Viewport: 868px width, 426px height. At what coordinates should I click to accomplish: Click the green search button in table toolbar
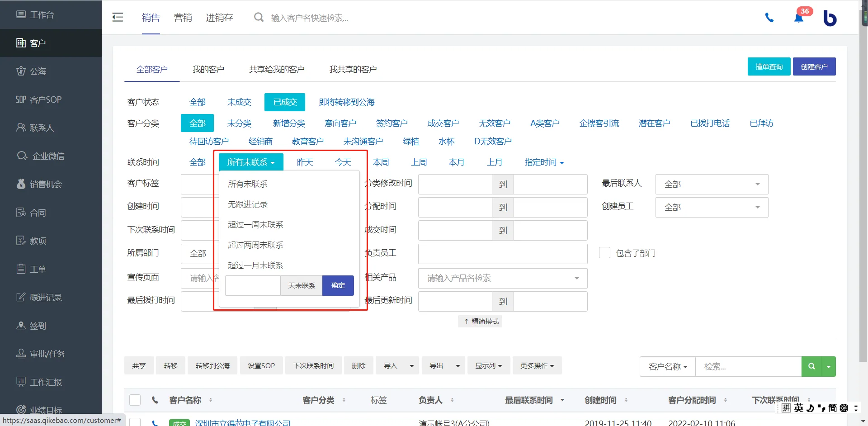[811, 366]
